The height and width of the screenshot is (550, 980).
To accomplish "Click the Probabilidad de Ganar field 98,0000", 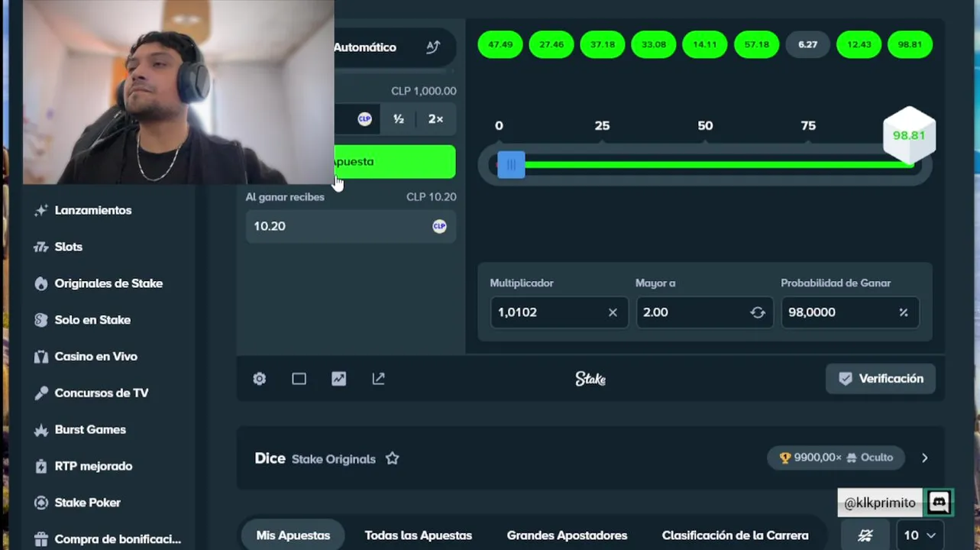I will coord(850,312).
